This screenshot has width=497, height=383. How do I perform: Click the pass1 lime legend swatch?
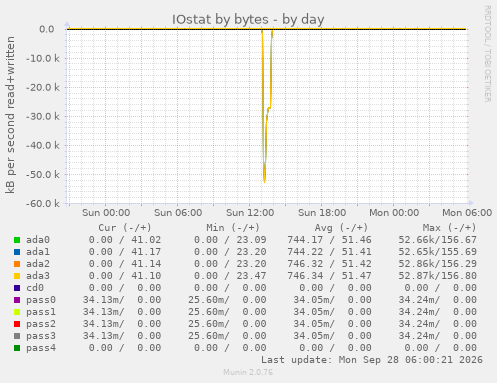[x=17, y=312]
